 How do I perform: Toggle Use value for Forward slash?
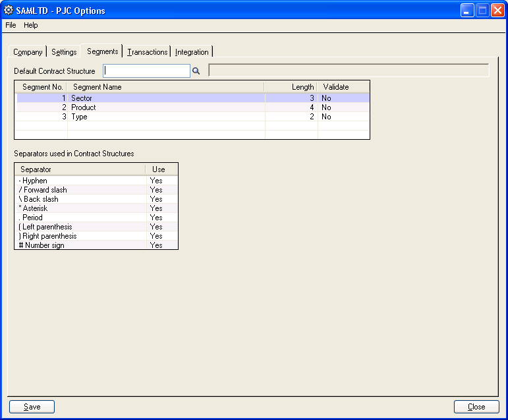tap(162, 190)
